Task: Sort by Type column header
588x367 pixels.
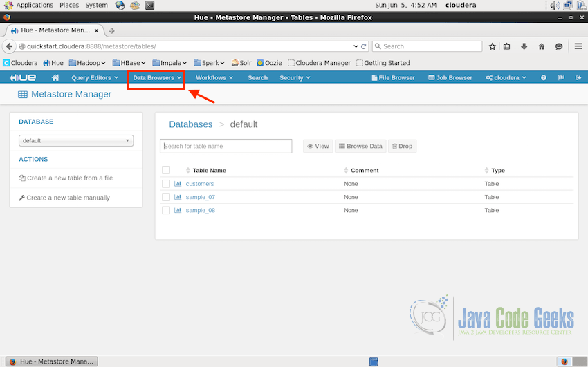Action: pyautogui.click(x=495, y=171)
